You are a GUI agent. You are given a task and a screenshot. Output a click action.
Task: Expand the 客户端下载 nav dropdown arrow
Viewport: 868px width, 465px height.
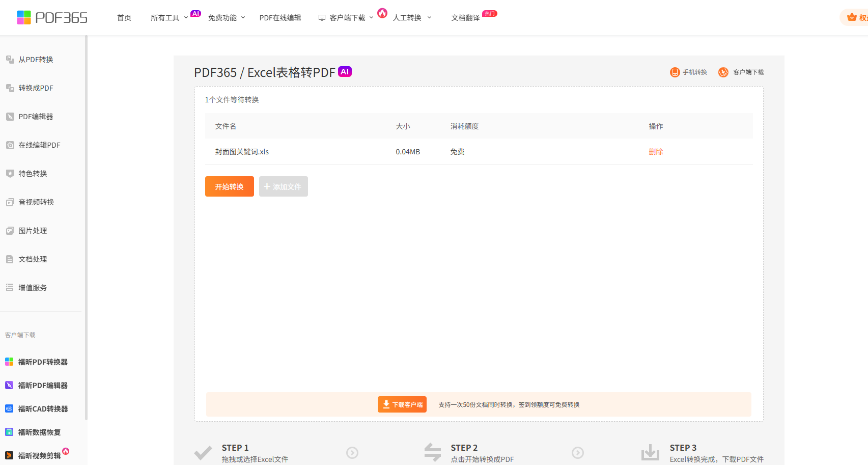click(x=371, y=17)
